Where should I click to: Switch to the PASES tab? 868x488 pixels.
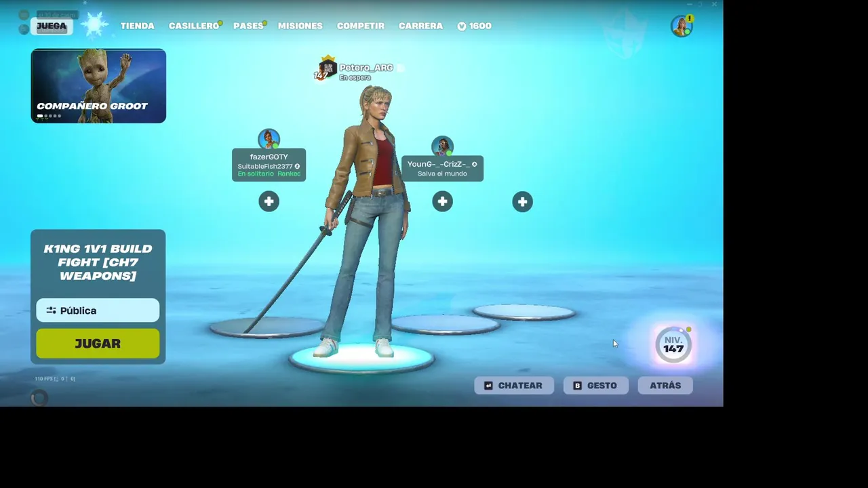tap(248, 26)
